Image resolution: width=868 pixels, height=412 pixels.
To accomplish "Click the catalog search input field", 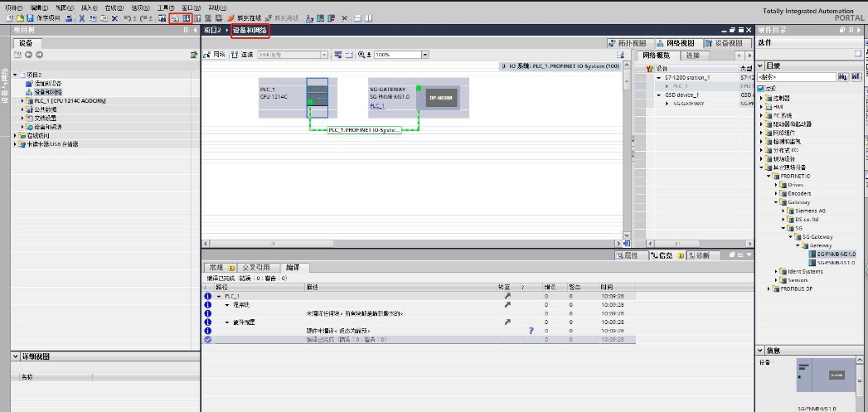I will tap(797, 77).
